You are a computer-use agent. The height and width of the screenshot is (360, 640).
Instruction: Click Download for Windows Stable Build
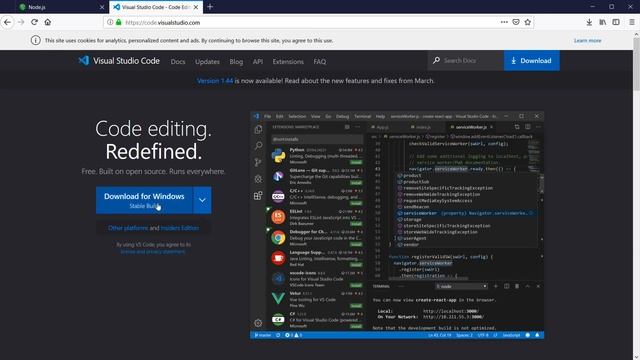144,200
